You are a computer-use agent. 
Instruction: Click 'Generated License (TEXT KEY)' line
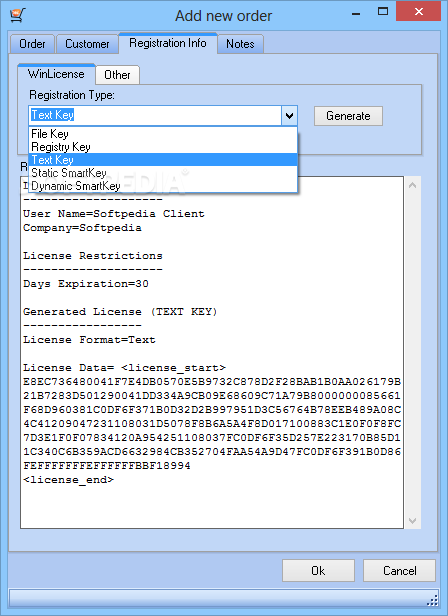(x=120, y=312)
